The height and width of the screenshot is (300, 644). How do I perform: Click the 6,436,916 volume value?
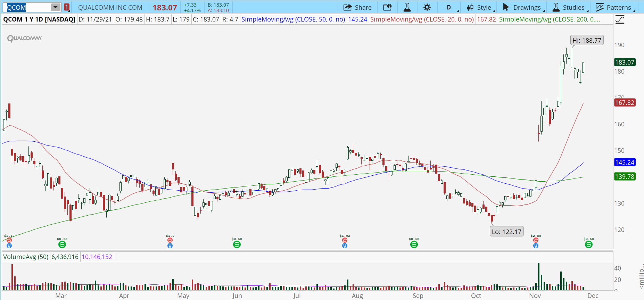[x=65, y=257]
